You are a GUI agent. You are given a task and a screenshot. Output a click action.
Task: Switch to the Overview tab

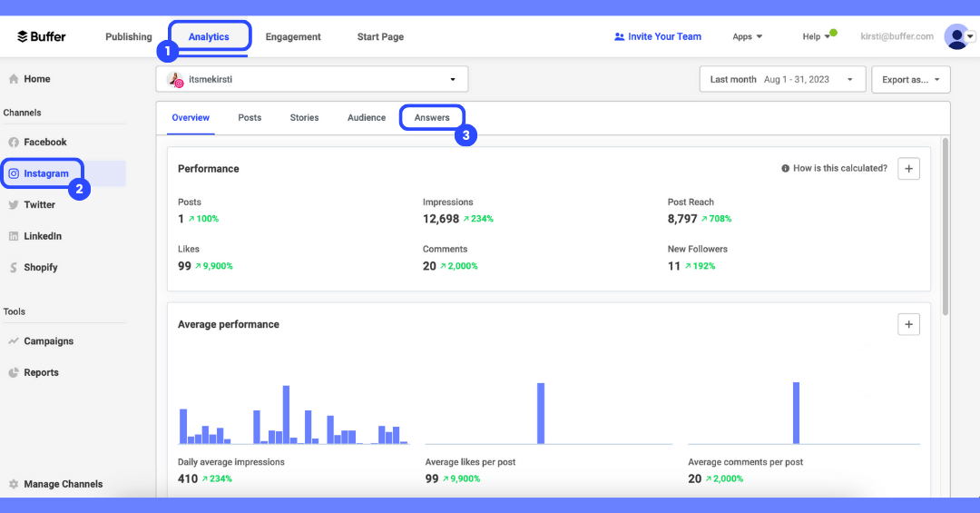coord(191,118)
